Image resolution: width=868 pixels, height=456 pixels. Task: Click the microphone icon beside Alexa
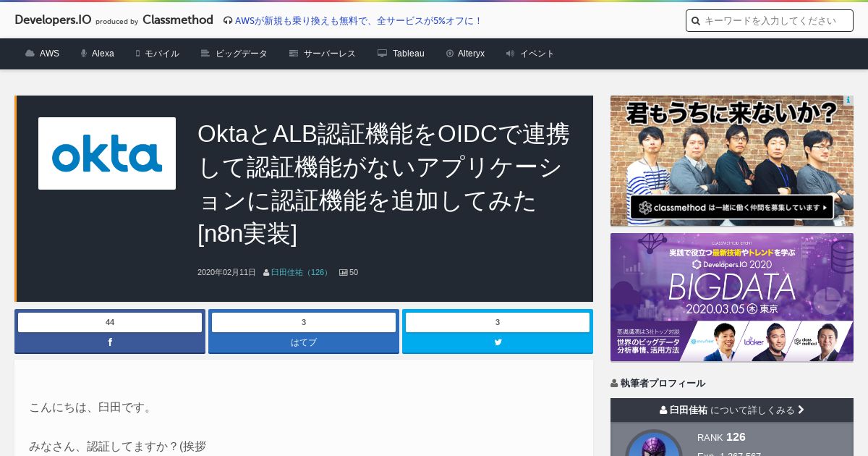[x=84, y=54]
